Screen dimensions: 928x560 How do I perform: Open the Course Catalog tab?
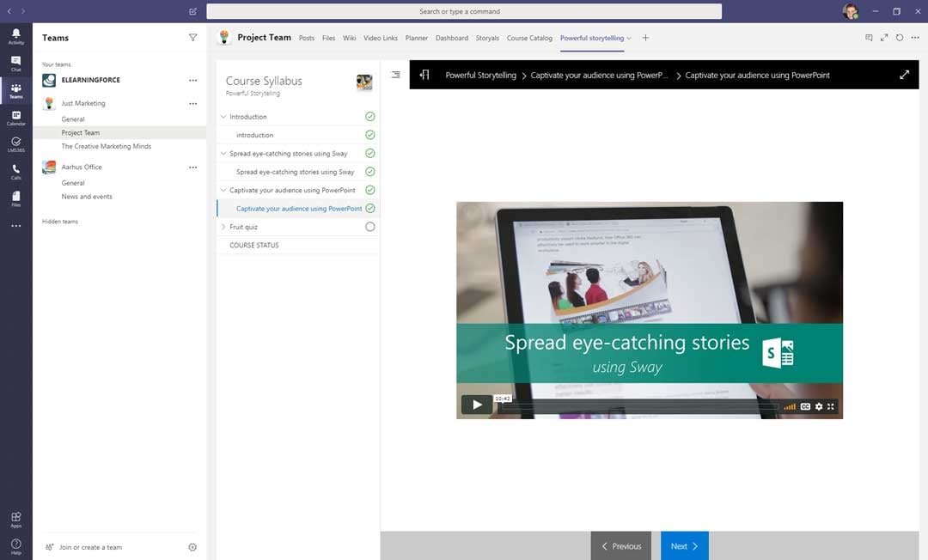(x=529, y=38)
